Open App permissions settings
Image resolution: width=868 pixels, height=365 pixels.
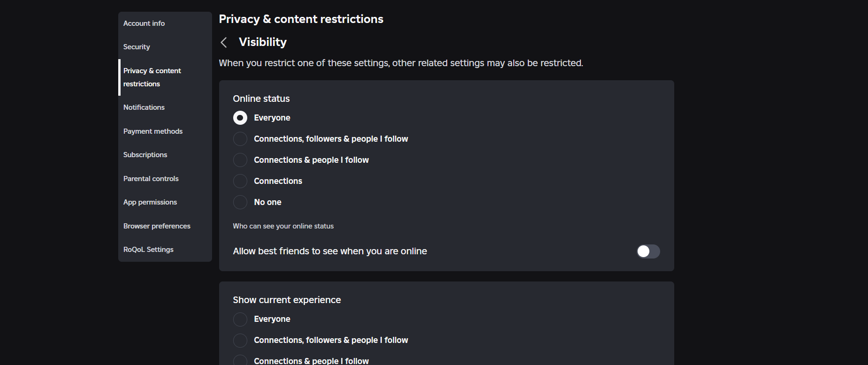click(150, 202)
